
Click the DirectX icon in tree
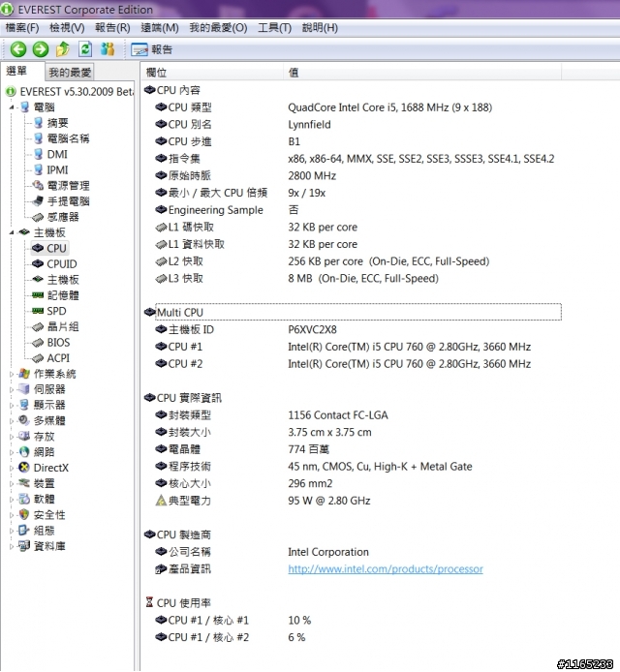tap(24, 468)
